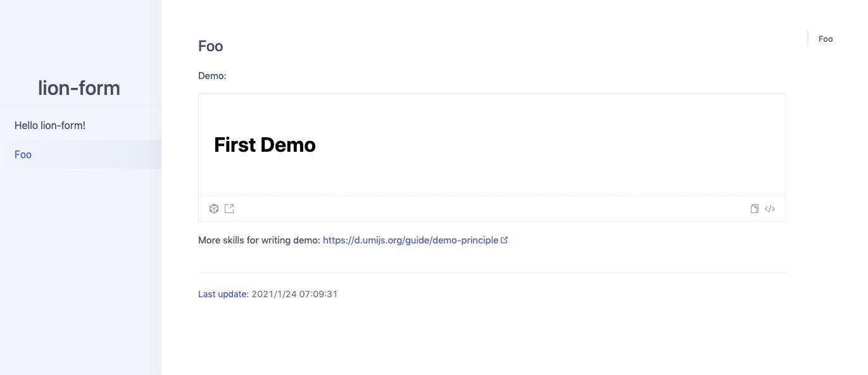The image size is (868, 375).
Task: Copy the demo source code
Action: coord(755,209)
